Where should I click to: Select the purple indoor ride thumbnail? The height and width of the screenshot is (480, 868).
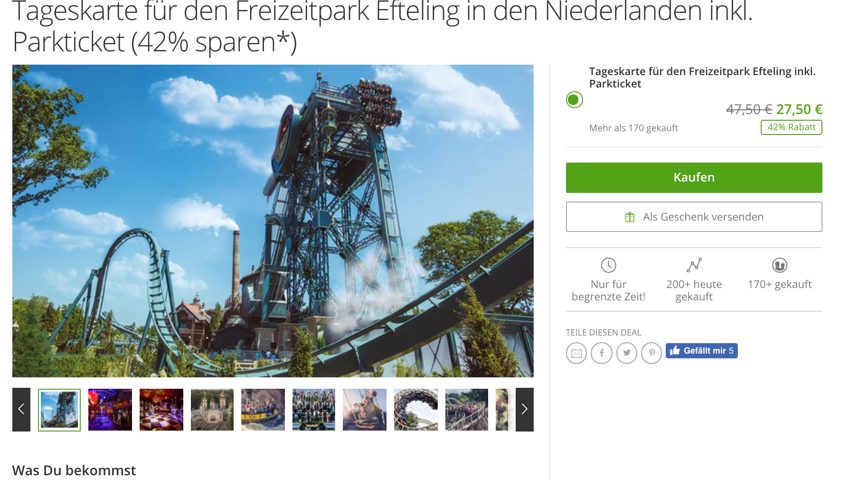(x=110, y=410)
